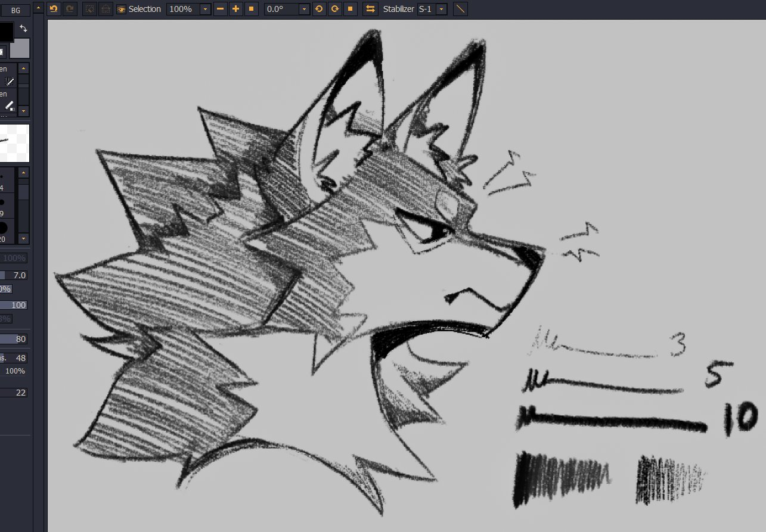The height and width of the screenshot is (532, 766).
Task: Click the straight line drawing mode icon
Action: [x=461, y=9]
